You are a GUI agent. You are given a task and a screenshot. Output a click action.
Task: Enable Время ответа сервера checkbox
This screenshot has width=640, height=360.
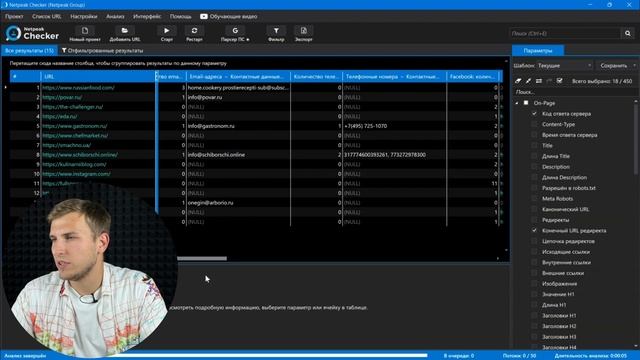pyautogui.click(x=534, y=135)
